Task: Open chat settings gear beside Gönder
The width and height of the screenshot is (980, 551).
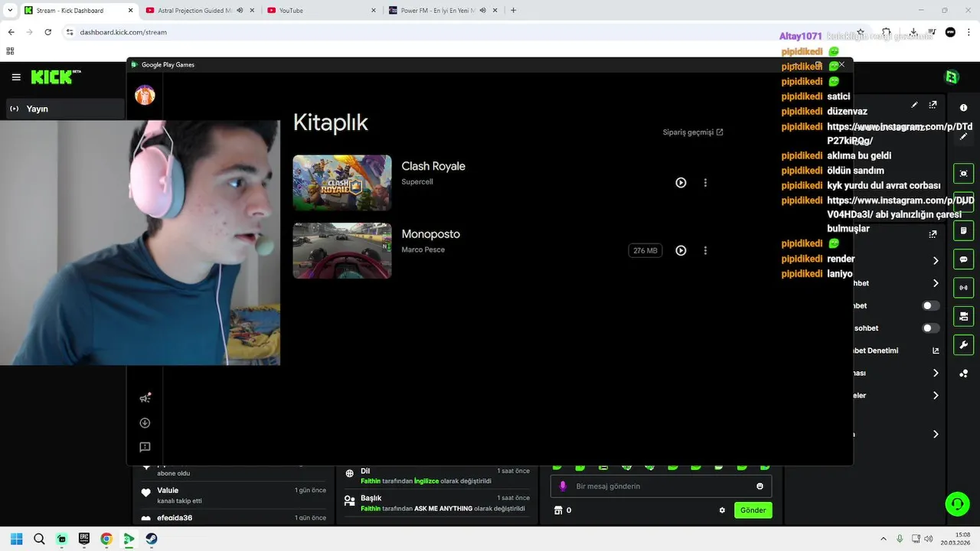Action: click(x=722, y=510)
